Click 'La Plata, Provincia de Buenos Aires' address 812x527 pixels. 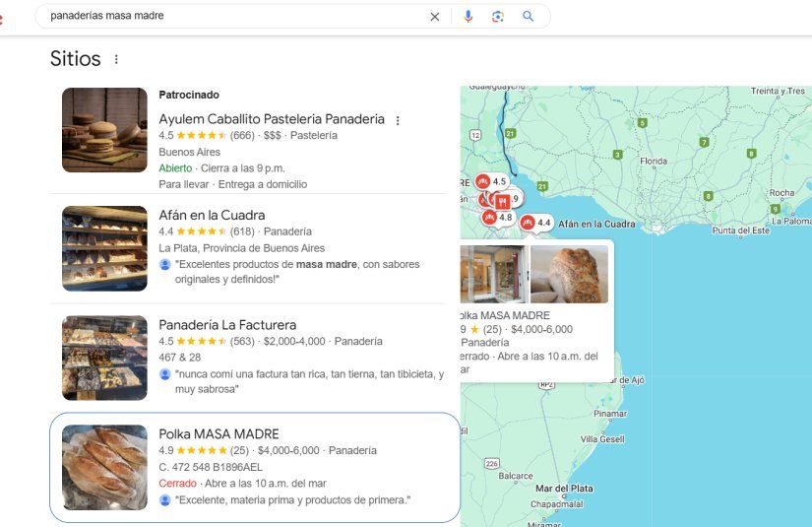click(241, 248)
